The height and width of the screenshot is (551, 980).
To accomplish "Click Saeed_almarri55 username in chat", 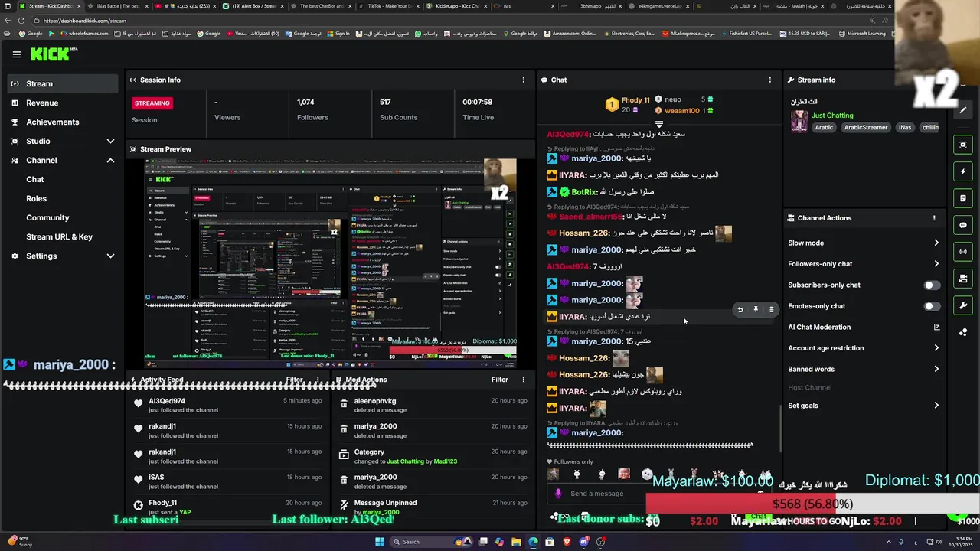I will click(591, 217).
